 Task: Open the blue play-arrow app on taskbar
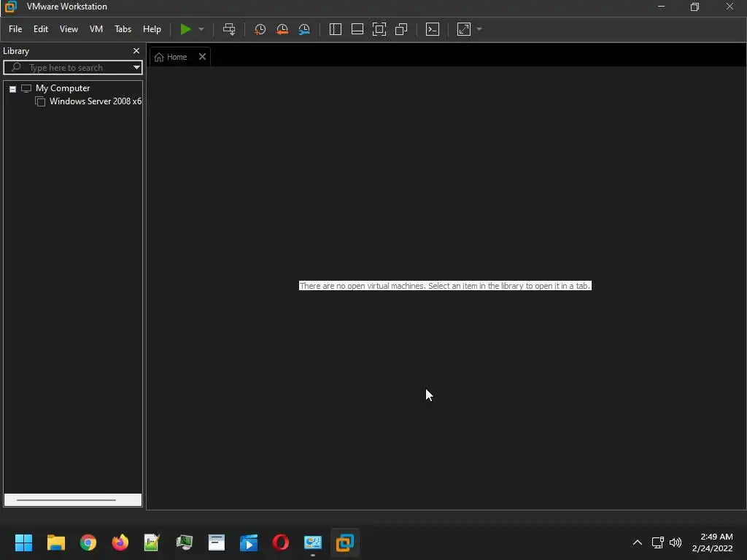pyautogui.click(x=248, y=542)
